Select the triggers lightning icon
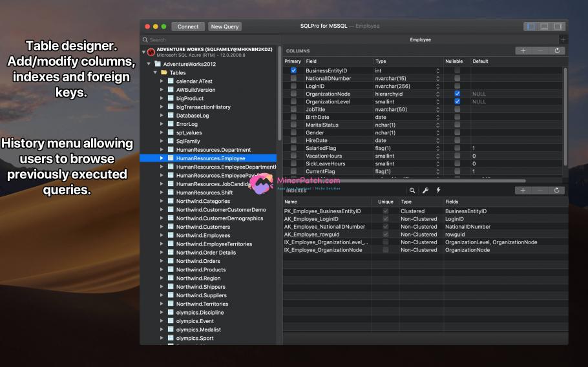This screenshot has width=588, height=367. pyautogui.click(x=438, y=191)
